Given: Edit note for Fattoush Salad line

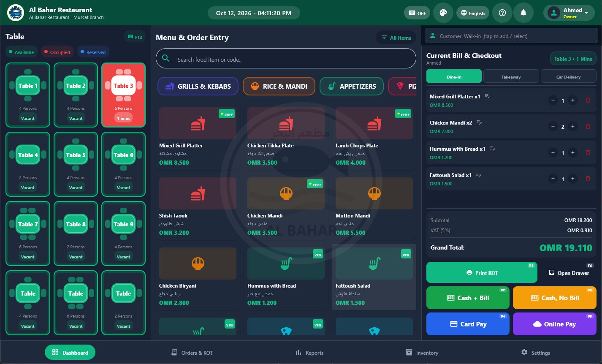Looking at the screenshot, I should pyautogui.click(x=479, y=175).
